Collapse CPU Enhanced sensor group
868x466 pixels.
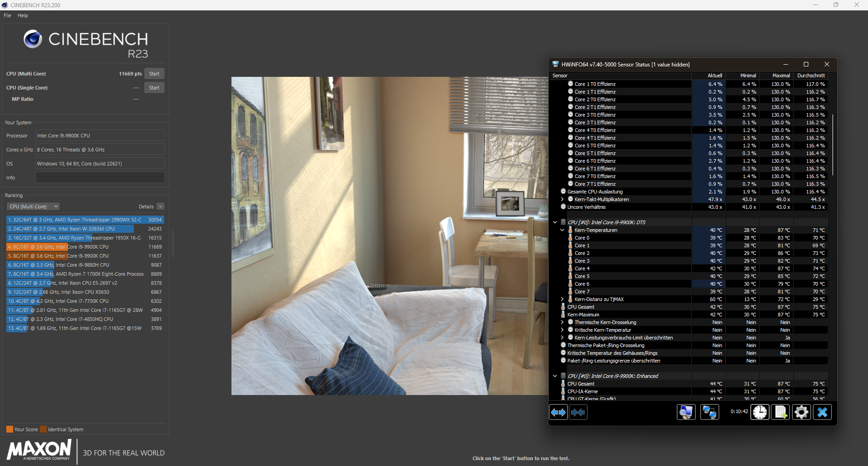pyautogui.click(x=555, y=376)
